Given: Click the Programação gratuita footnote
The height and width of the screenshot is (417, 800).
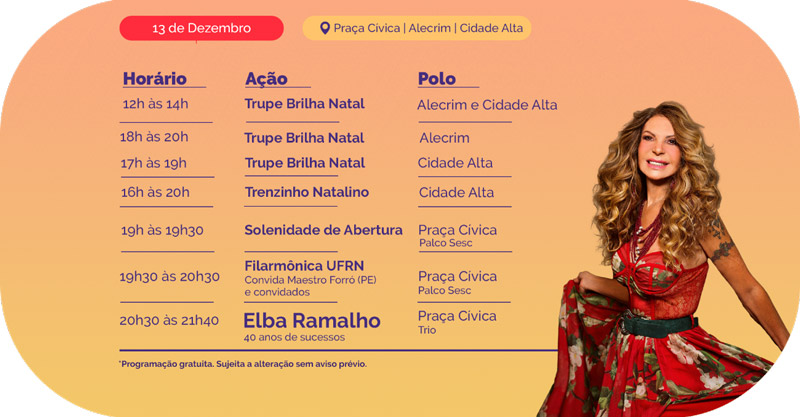Looking at the screenshot, I should pyautogui.click(x=243, y=364).
